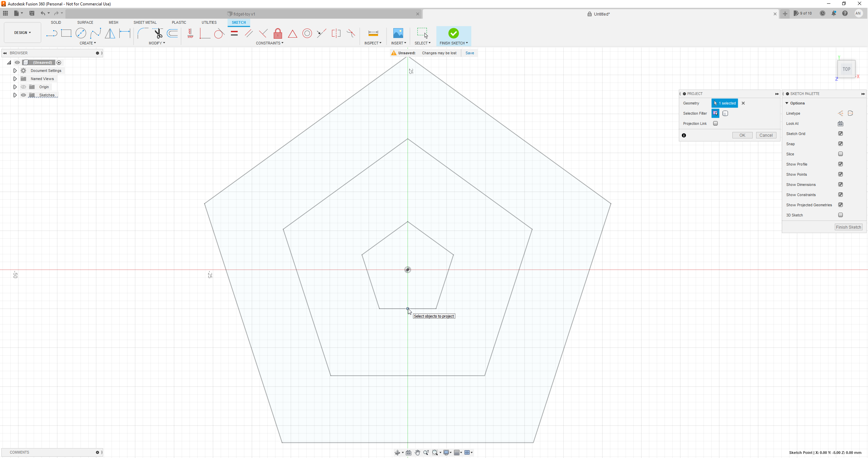Screen dimensions: 868x458
Task: Collapse the Options section in Sketch Palette
Action: point(787,103)
